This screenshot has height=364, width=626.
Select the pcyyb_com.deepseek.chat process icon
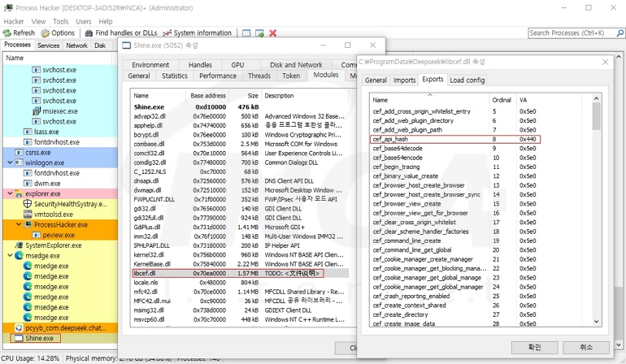pos(19,327)
